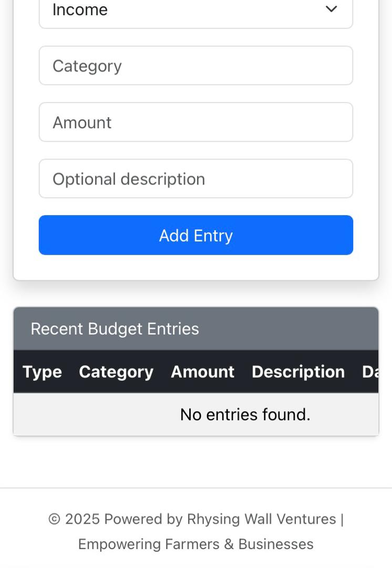Select the Optional description text box

tap(195, 179)
